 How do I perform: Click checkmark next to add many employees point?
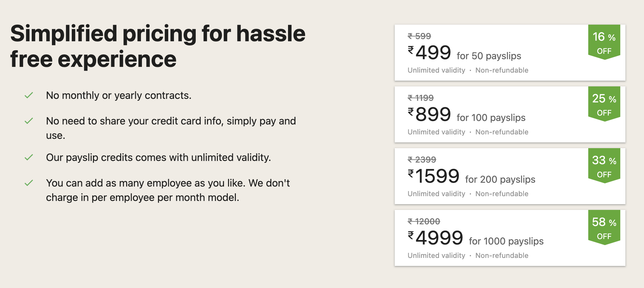pos(29,183)
